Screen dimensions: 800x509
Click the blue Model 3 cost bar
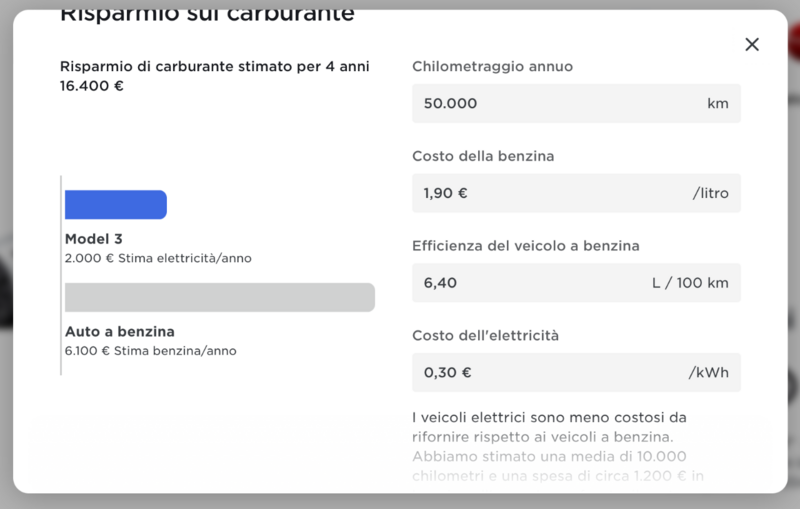[x=115, y=205]
